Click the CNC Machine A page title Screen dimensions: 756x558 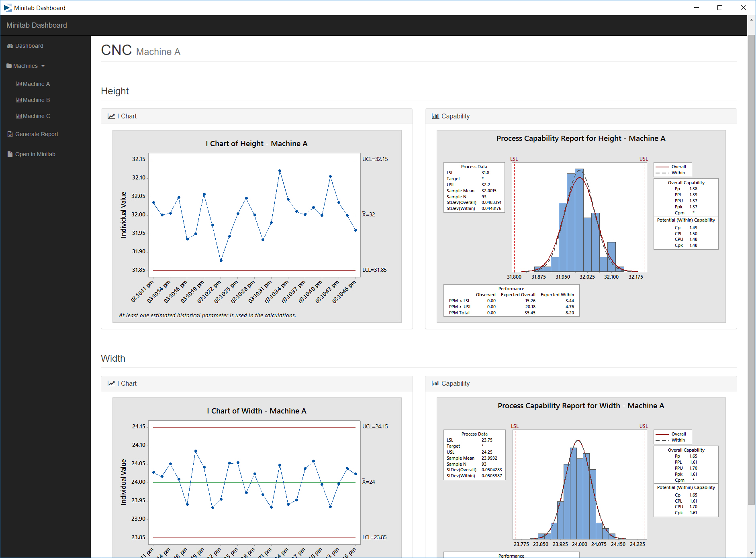click(x=141, y=51)
